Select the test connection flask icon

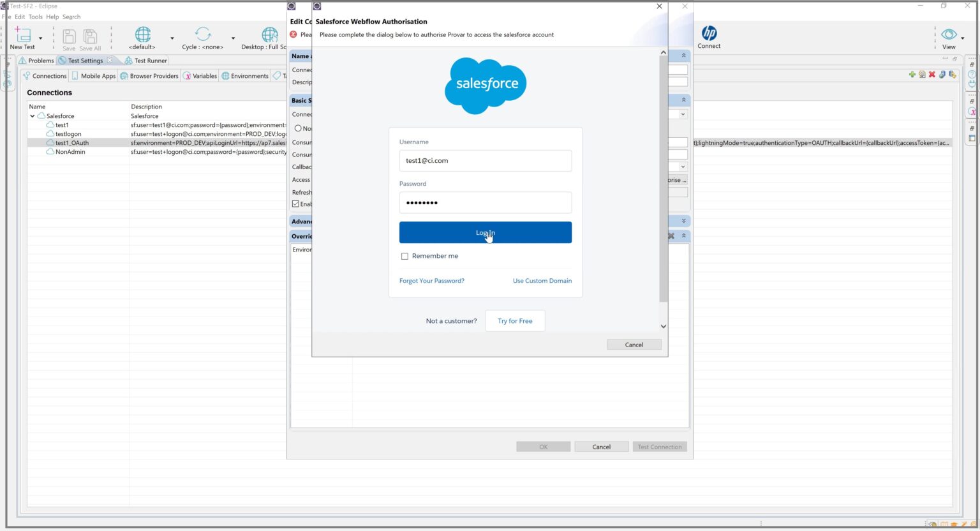(x=942, y=75)
